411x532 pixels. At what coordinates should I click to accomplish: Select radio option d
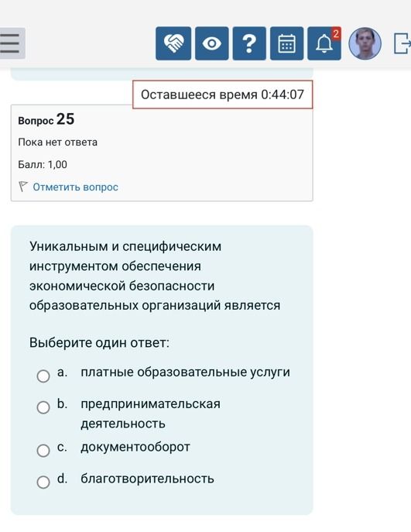coord(43,482)
